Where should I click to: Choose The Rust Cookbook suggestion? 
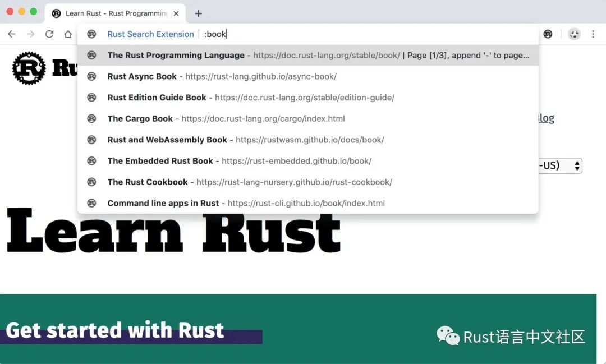tap(308, 182)
